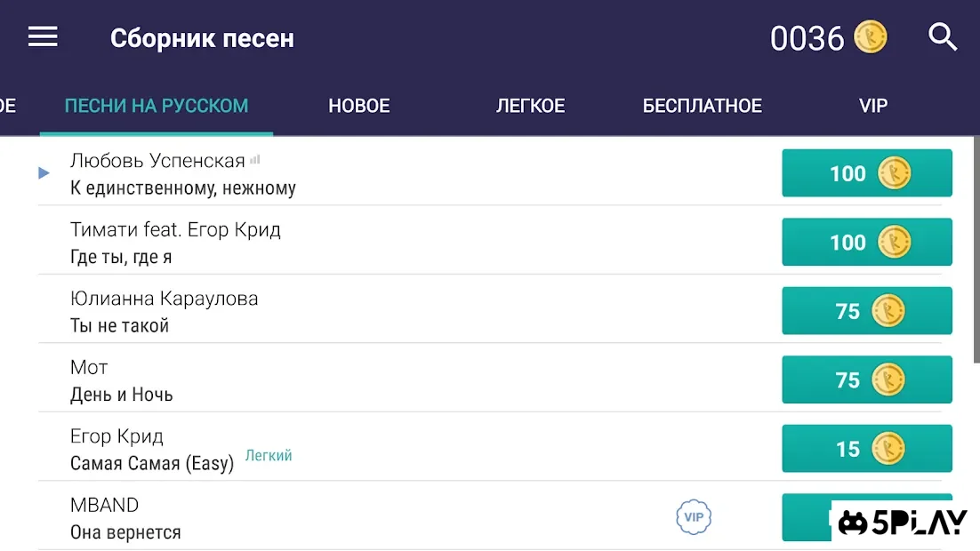Select the song Ты не такой by Юлианна Караулова
Screen dimensions: 980x551
pos(165,311)
